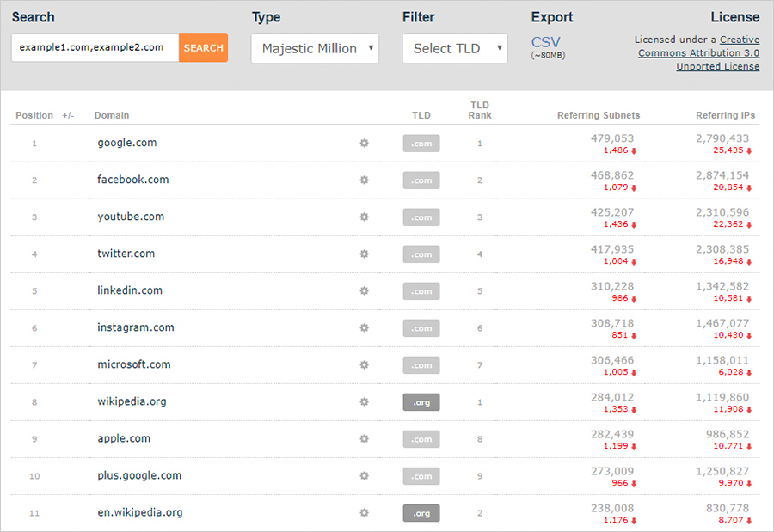Click the +/- column header
Screen dimensions: 774x532
coord(68,115)
